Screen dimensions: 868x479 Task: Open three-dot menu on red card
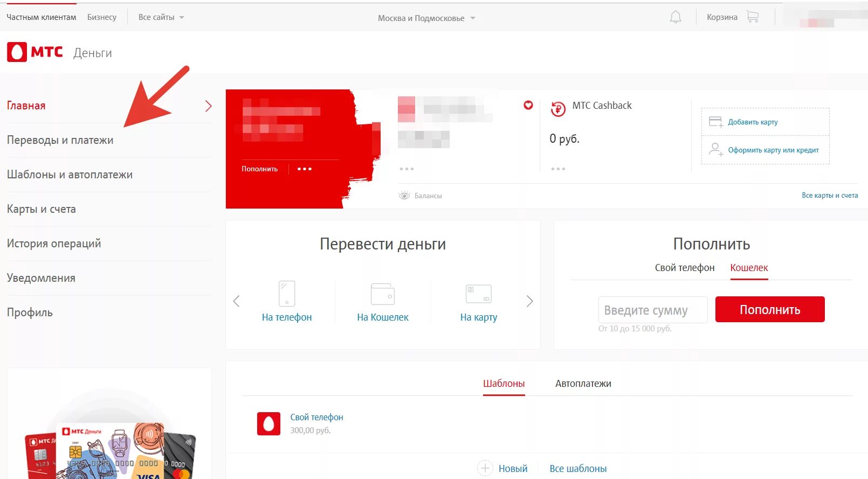[x=305, y=169]
